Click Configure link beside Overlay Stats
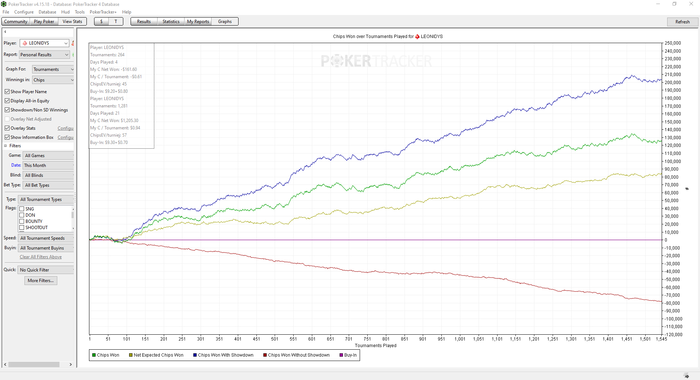This screenshot has width=700, height=380. [x=66, y=128]
